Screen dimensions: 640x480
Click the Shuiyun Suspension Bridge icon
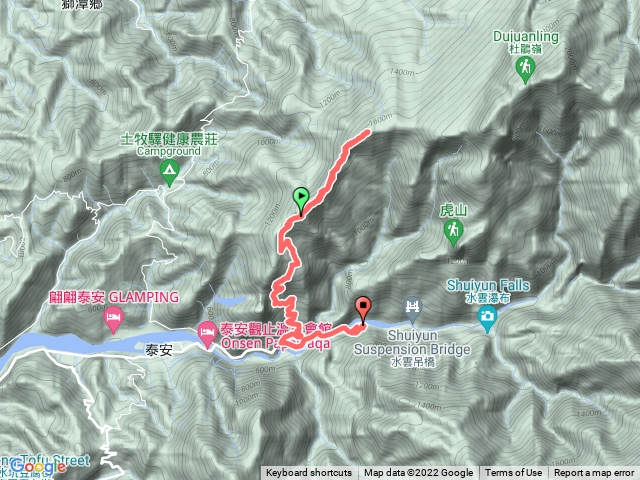tap(413, 307)
